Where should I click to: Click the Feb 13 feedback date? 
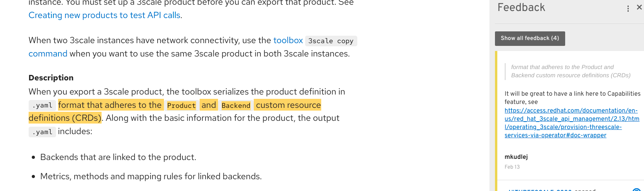[512, 167]
